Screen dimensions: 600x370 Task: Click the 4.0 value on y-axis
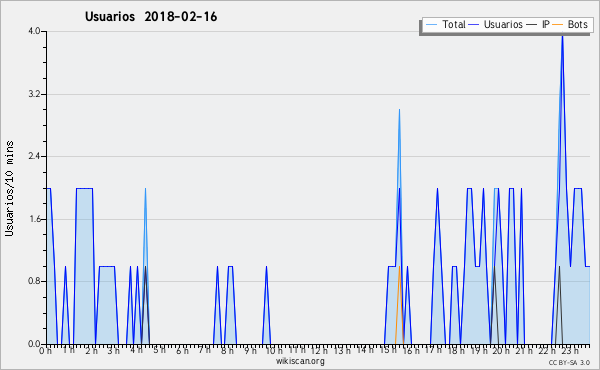click(x=34, y=31)
